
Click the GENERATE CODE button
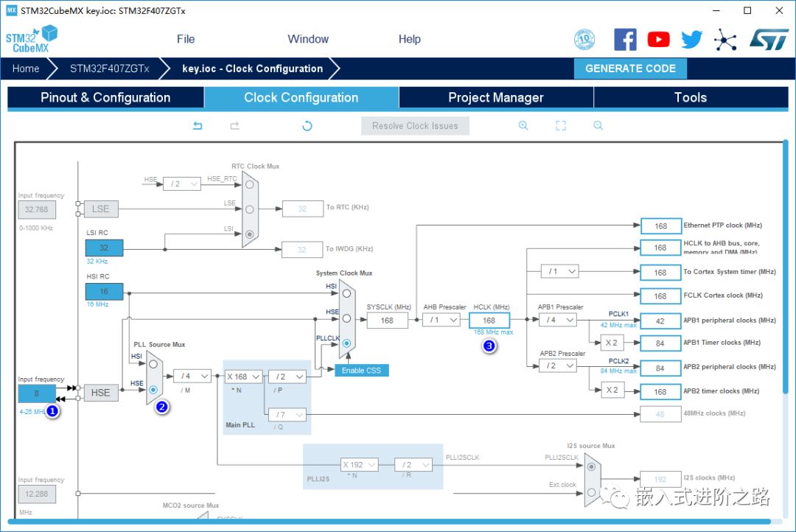(630, 69)
